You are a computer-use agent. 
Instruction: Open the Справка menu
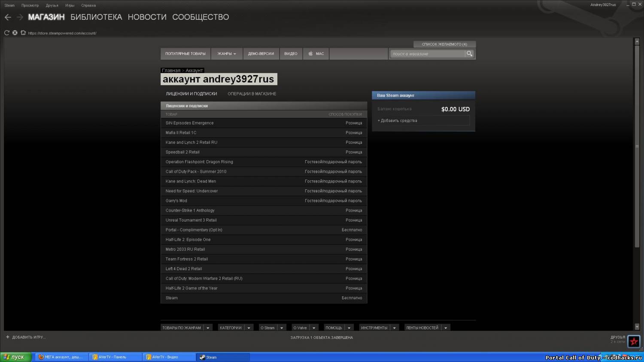pos(88,5)
